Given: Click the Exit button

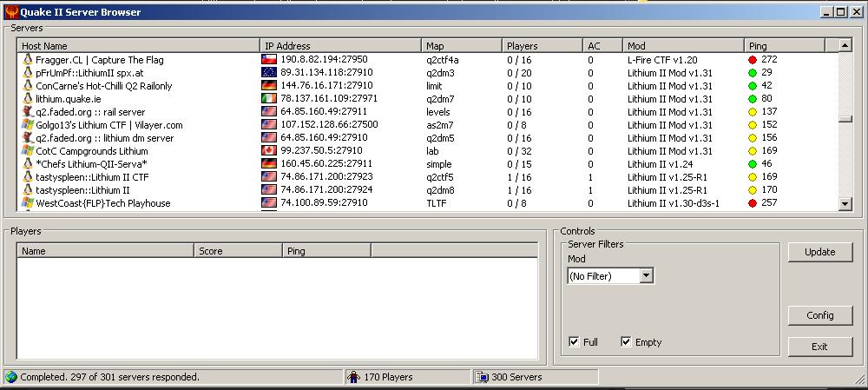Looking at the screenshot, I should tap(819, 347).
